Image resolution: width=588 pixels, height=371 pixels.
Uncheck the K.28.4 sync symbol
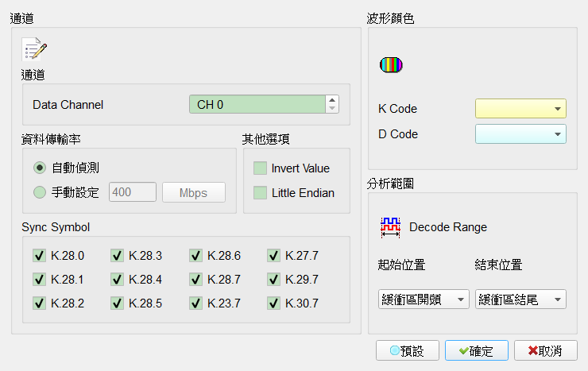coord(117,279)
